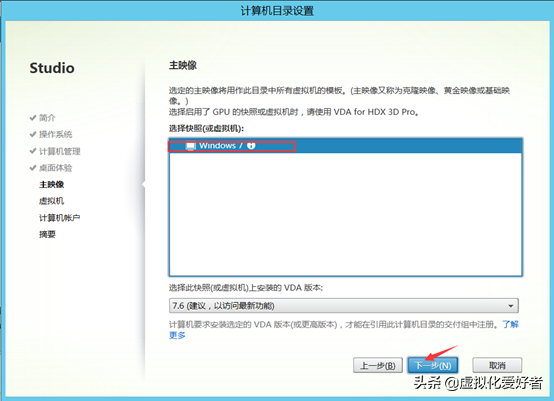The height and width of the screenshot is (401, 554).
Task: Click the checkmark beside 简介
Action: pos(33,117)
